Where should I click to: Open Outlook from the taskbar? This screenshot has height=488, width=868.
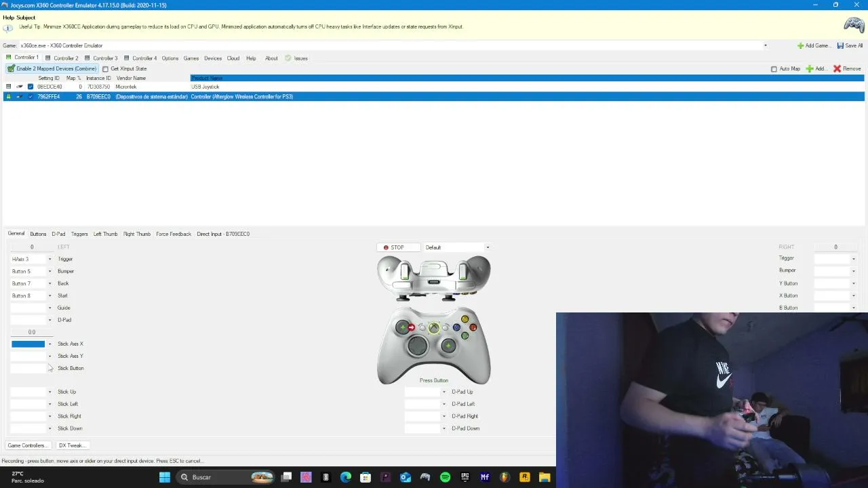tap(406, 477)
